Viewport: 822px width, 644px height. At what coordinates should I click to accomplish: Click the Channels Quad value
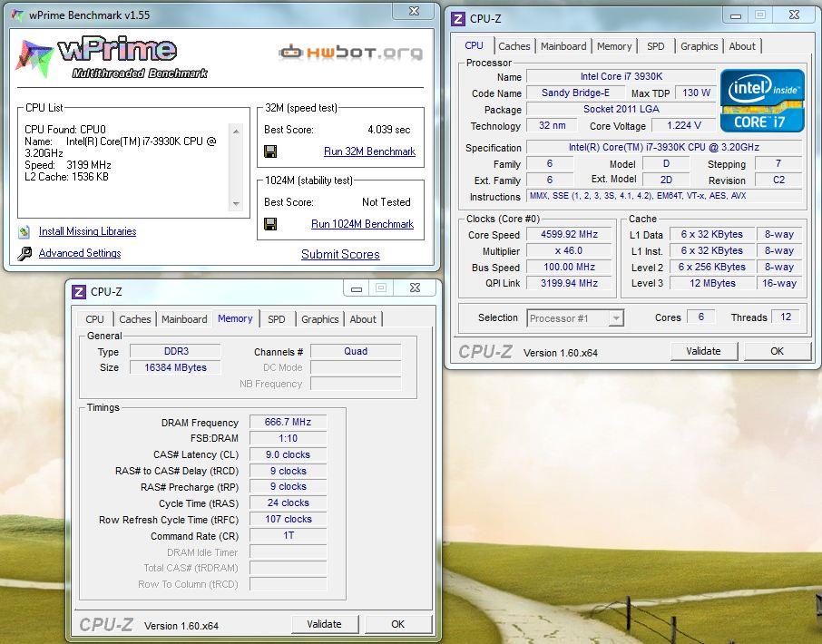[x=356, y=352]
